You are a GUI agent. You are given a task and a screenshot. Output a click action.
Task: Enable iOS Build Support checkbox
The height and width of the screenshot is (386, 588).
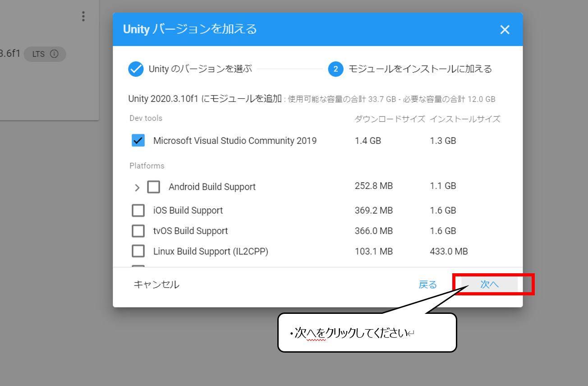(x=138, y=211)
